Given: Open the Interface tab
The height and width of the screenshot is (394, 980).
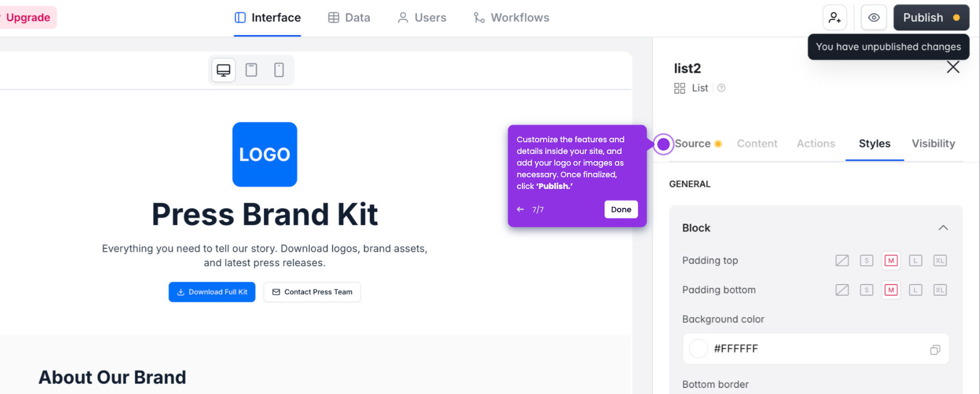Looking at the screenshot, I should coord(267,18).
